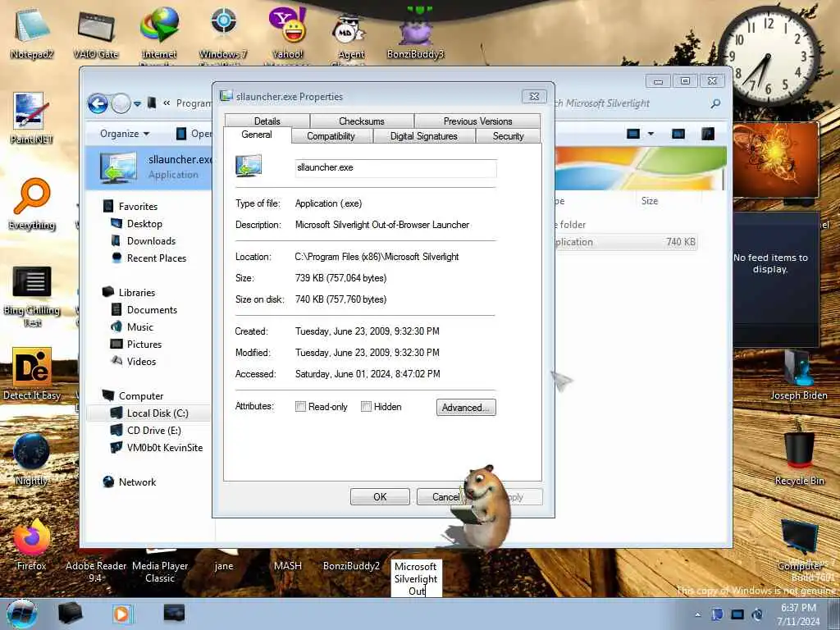Click the address bar chevron before Program

coord(167,103)
